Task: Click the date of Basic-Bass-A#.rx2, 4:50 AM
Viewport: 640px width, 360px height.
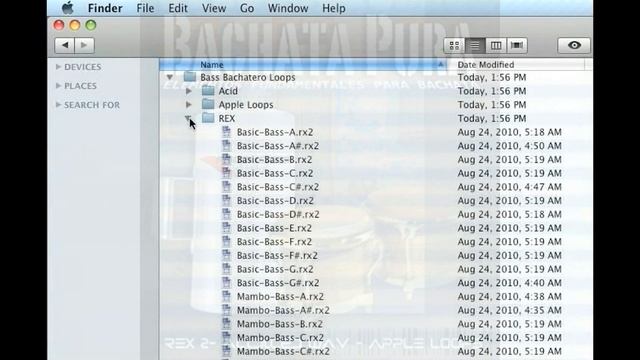Action: tap(509, 146)
